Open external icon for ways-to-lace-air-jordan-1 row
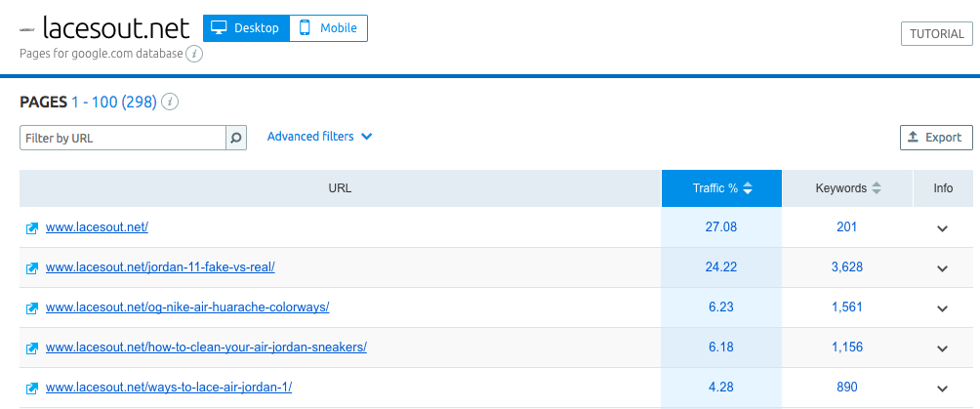Screen dimensions: 980x409 [x=32, y=389]
